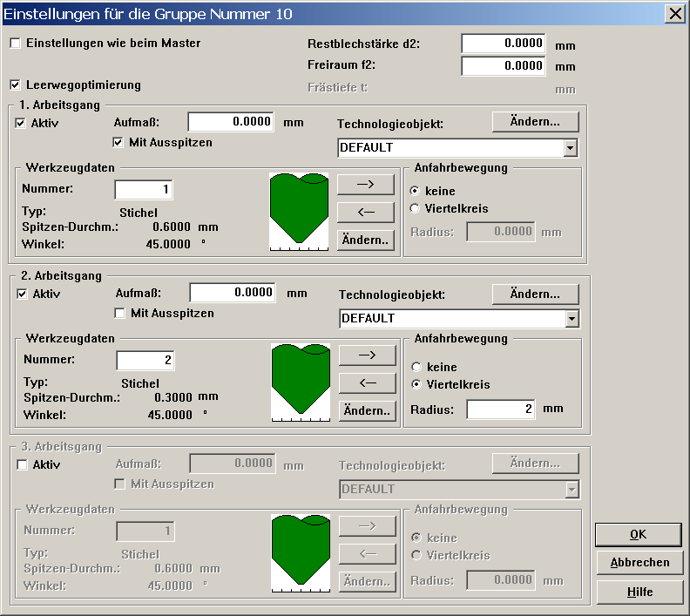This screenshot has width=690, height=616.
Task: Click Radius field in 2. Arbeitsgang
Action: tap(500, 410)
